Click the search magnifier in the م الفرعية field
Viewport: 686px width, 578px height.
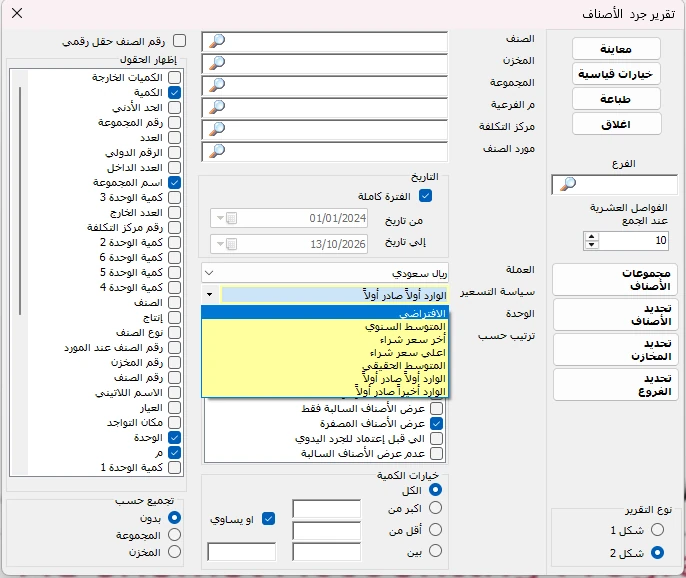(x=217, y=107)
